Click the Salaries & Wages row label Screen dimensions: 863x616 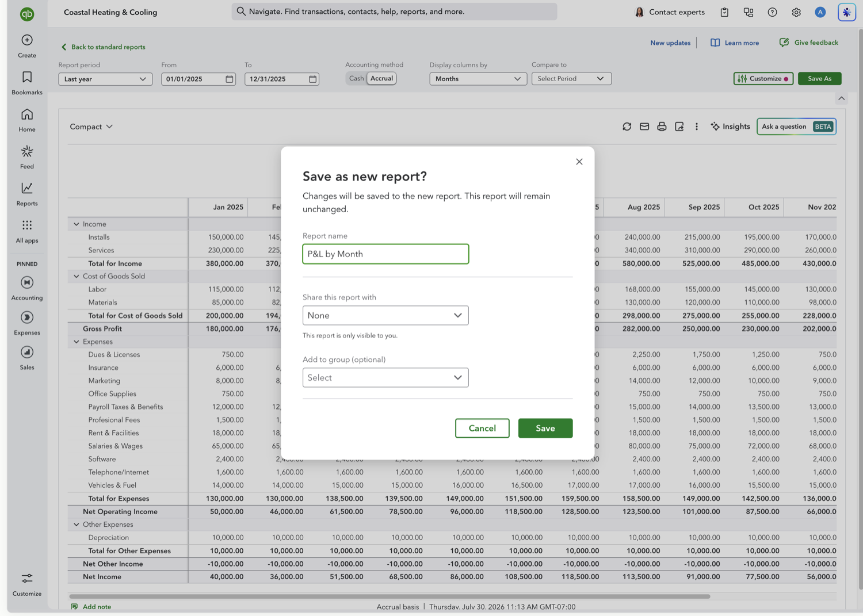click(x=116, y=446)
